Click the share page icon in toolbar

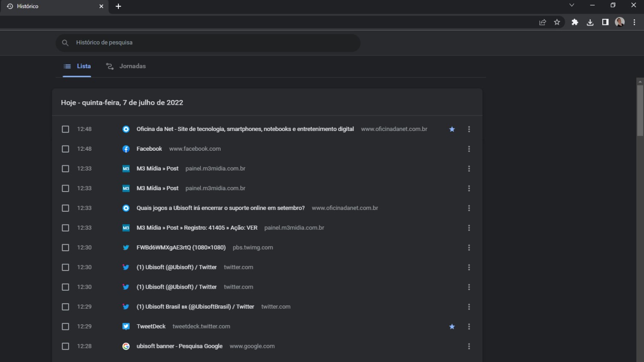point(543,22)
